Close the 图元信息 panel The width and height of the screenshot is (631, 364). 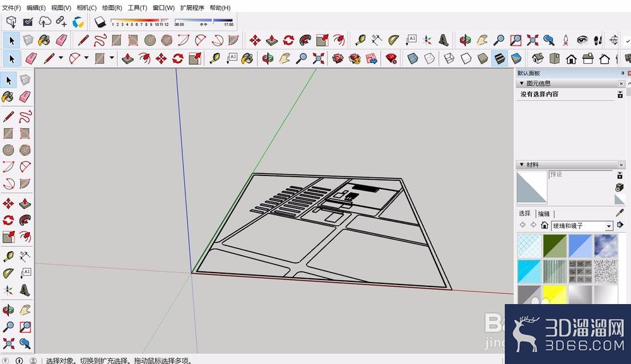point(622,84)
